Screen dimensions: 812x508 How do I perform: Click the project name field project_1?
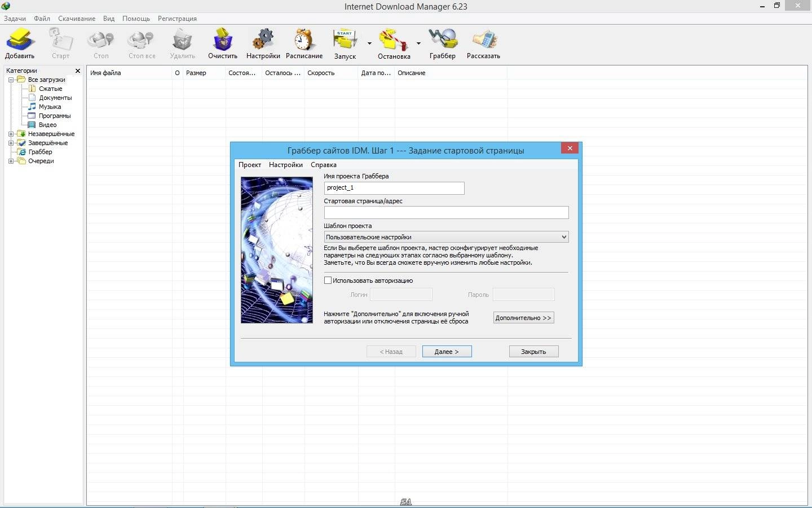tap(394, 188)
